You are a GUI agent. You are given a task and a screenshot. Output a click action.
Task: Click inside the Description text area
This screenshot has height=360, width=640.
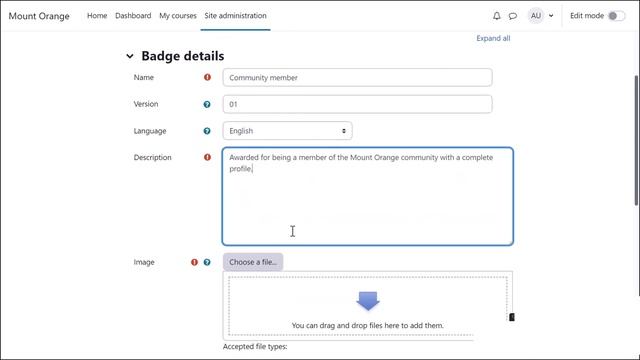368,196
